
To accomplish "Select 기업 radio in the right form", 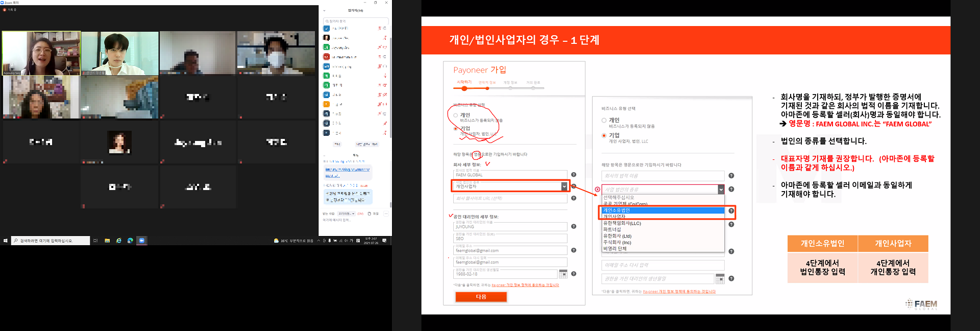I will click(604, 136).
